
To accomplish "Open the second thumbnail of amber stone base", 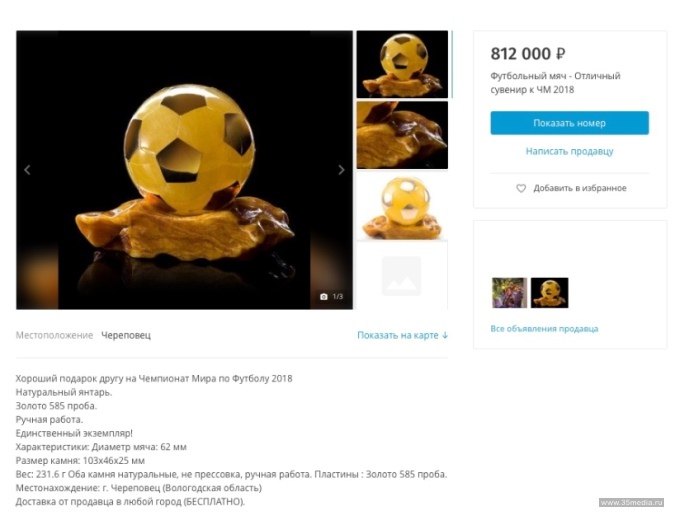I will (402, 135).
